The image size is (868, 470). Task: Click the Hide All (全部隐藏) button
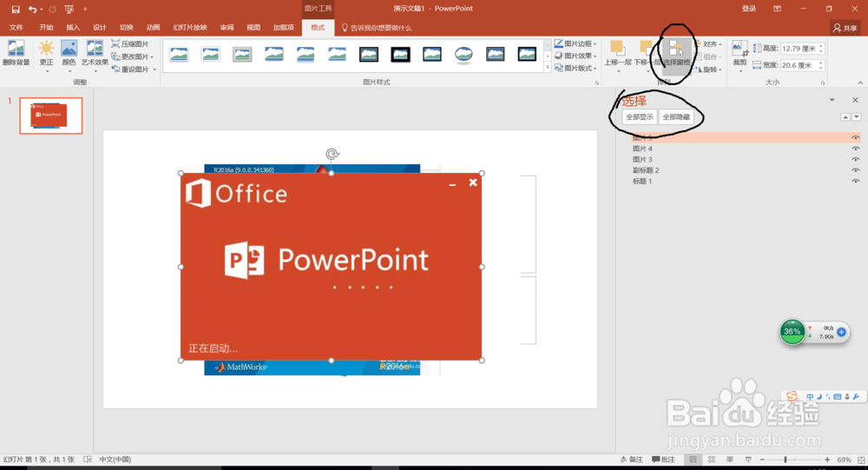pos(676,117)
